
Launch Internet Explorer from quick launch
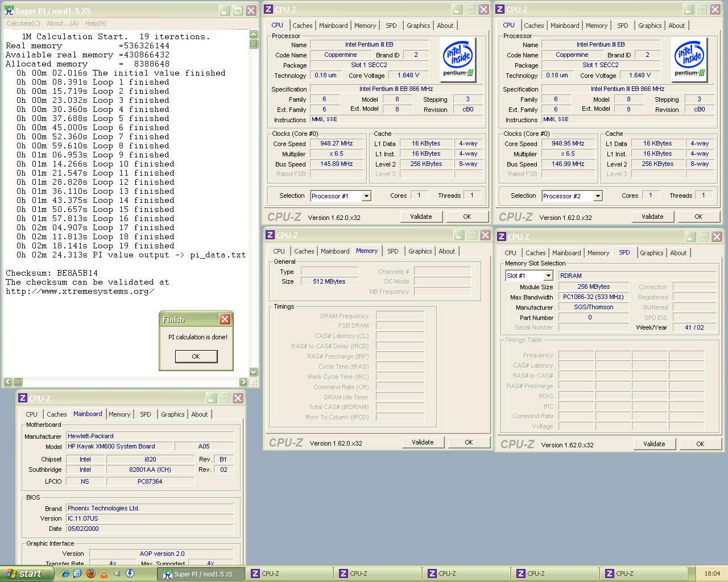[x=65, y=573]
